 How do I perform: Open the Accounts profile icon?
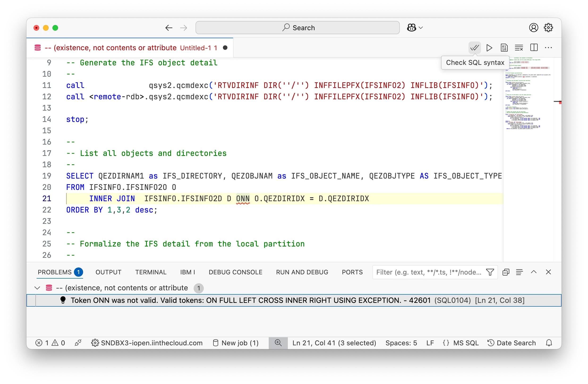coord(534,28)
